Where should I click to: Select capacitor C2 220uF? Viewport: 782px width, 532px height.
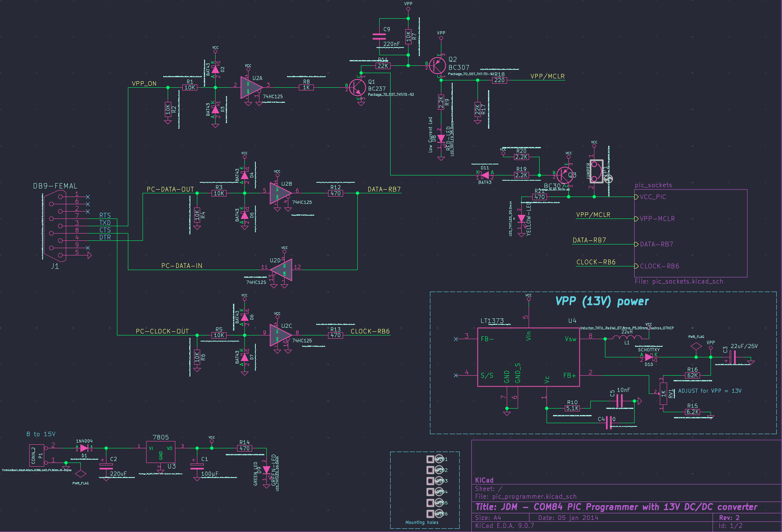[106, 466]
